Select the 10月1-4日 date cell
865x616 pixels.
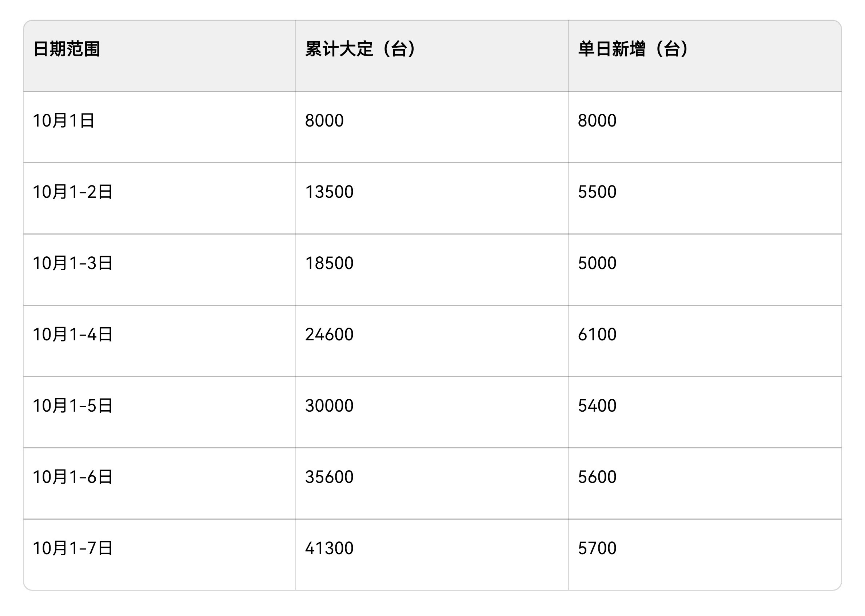[72, 335]
